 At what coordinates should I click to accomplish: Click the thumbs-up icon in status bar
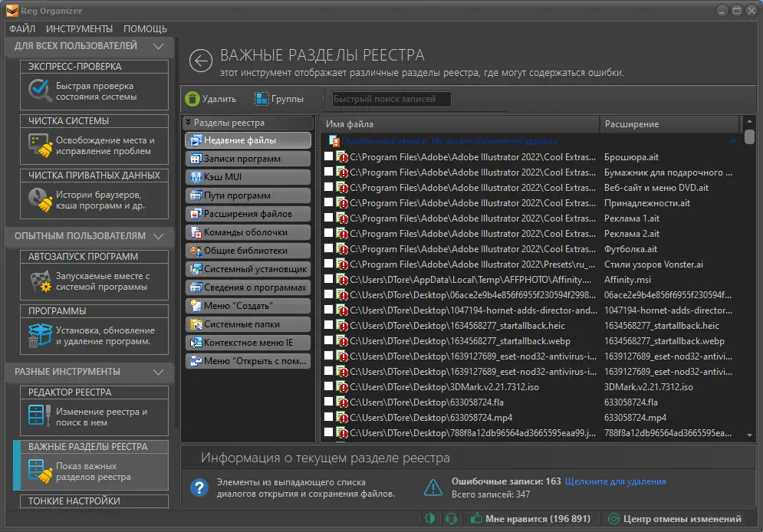(476, 518)
